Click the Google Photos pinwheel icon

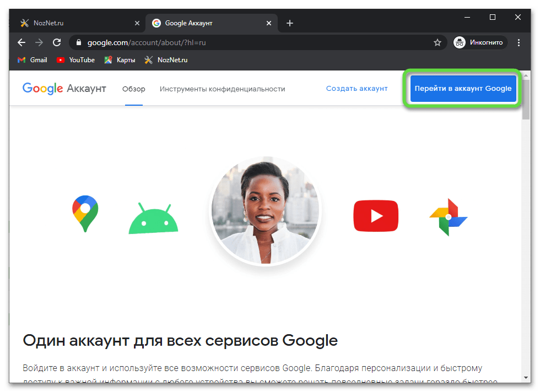(x=449, y=217)
